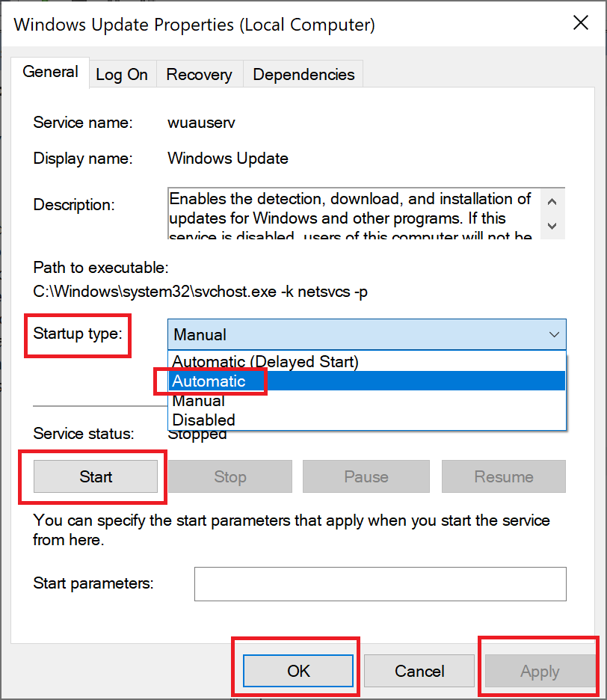Image resolution: width=607 pixels, height=700 pixels.
Task: Click the Apply button
Action: point(540,671)
